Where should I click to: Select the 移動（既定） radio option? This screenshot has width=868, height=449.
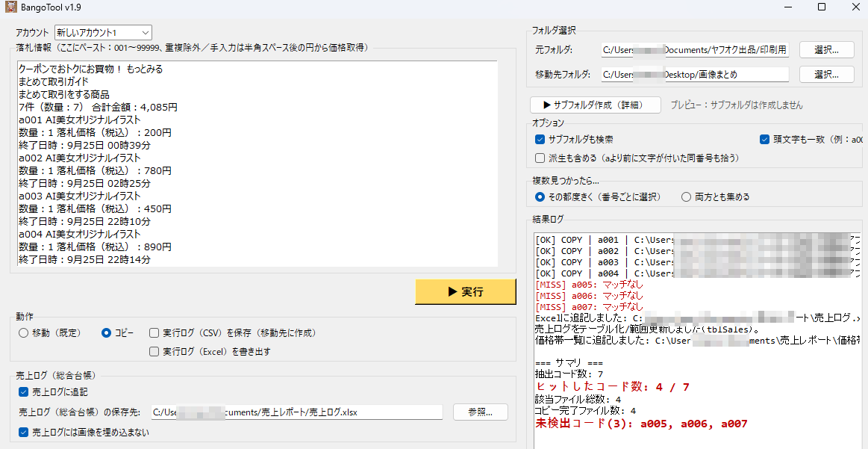click(23, 333)
